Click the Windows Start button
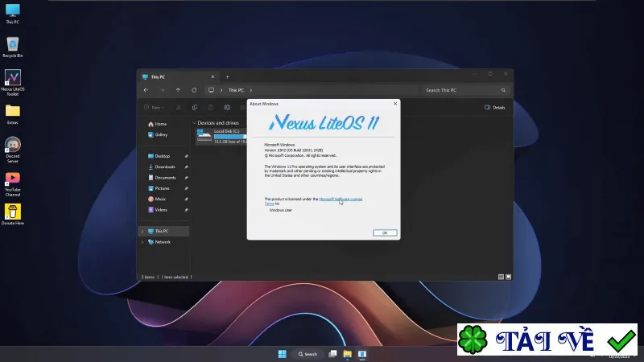This screenshot has height=362, width=644. point(283,354)
